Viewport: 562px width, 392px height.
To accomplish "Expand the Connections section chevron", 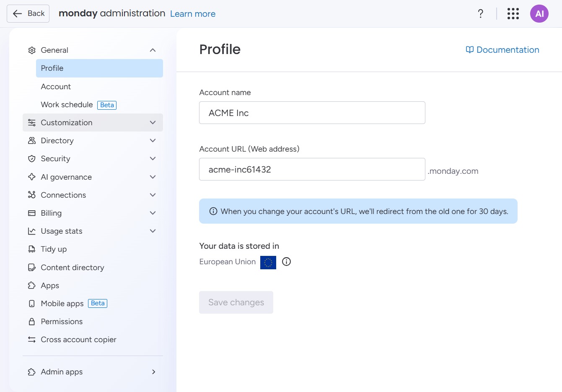I will 153,195.
